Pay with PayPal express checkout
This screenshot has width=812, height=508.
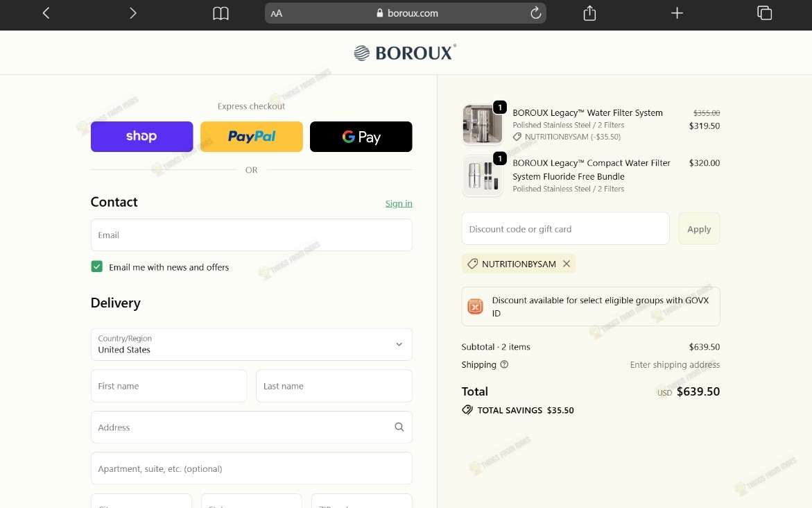click(252, 136)
